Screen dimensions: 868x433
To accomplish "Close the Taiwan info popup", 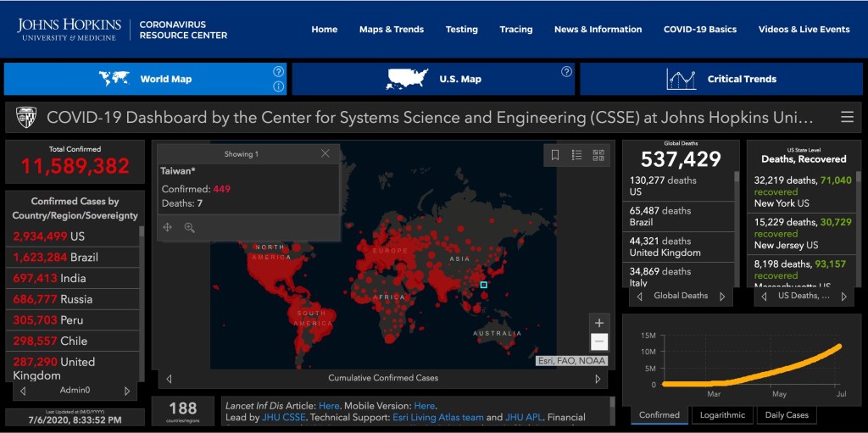I will point(325,153).
